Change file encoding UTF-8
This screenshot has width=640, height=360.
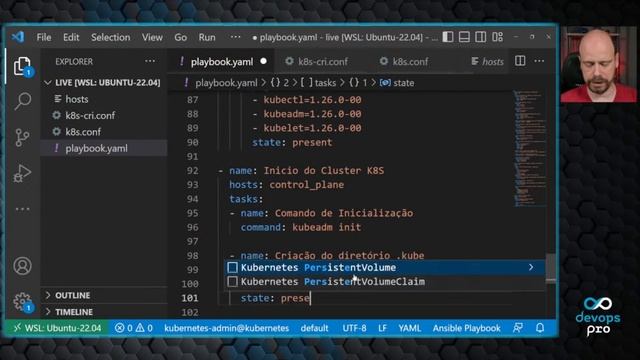(x=354, y=328)
